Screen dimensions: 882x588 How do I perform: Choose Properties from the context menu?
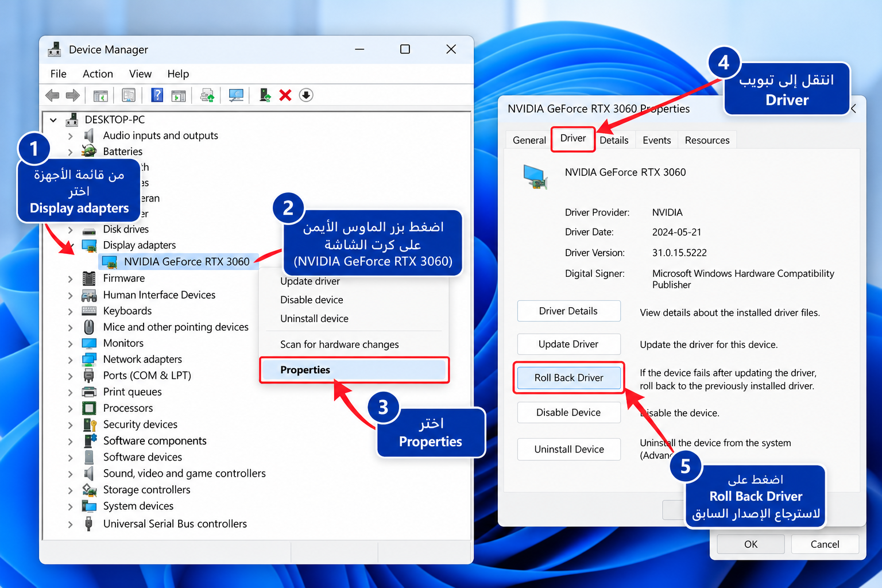[x=354, y=370]
